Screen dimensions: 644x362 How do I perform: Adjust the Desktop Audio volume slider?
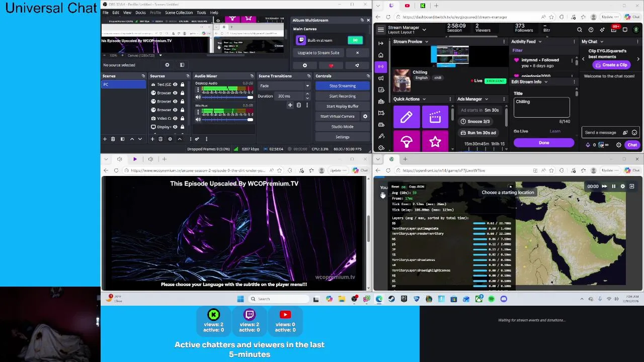click(226, 97)
